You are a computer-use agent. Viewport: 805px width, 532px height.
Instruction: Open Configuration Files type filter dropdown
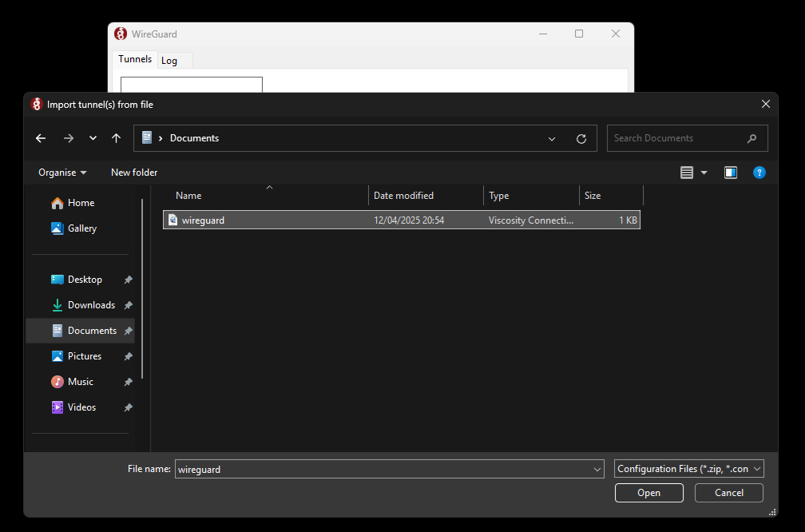(x=689, y=469)
